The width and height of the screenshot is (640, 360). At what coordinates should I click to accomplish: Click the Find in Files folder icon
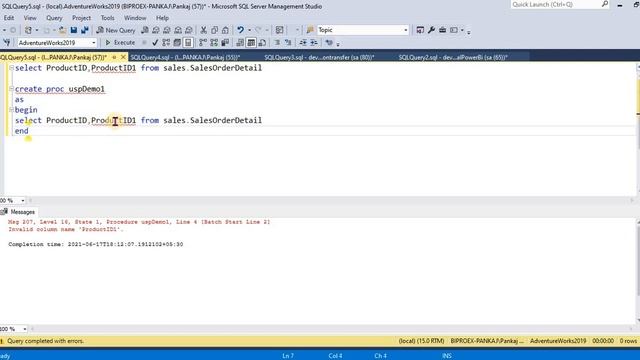(x=310, y=30)
